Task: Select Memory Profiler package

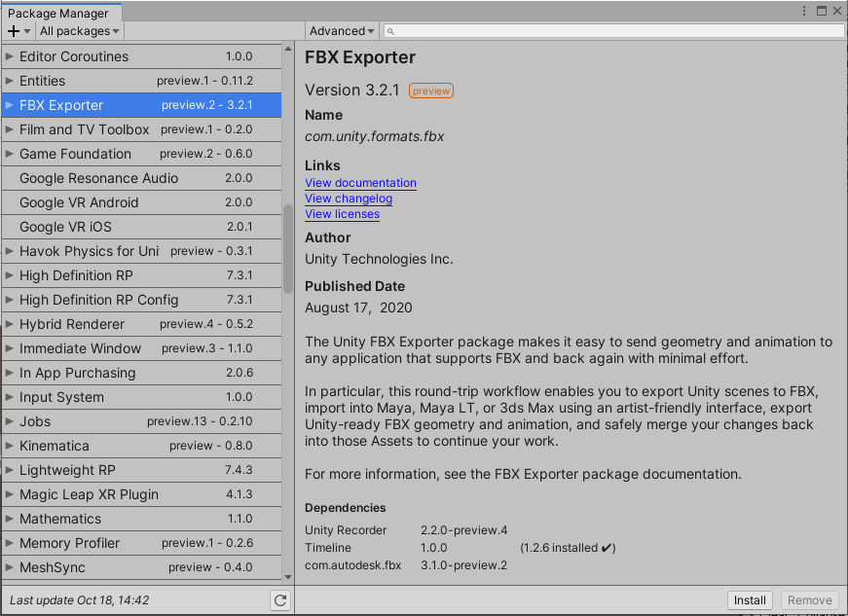Action: [142, 542]
